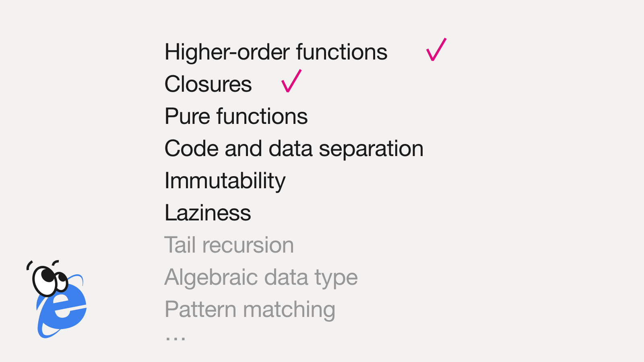
Task: Click the pink checkmark beside Higher-order functions
Action: [436, 49]
